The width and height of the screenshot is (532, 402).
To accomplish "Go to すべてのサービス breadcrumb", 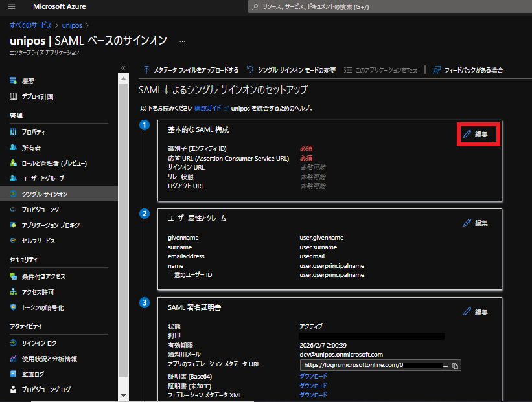I will coord(30,25).
